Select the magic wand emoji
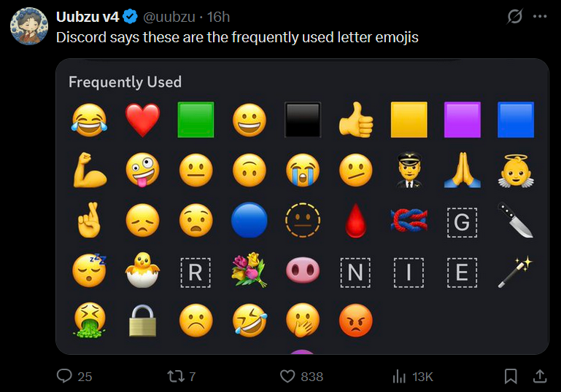Image resolution: width=561 pixels, height=392 pixels. coord(516,272)
